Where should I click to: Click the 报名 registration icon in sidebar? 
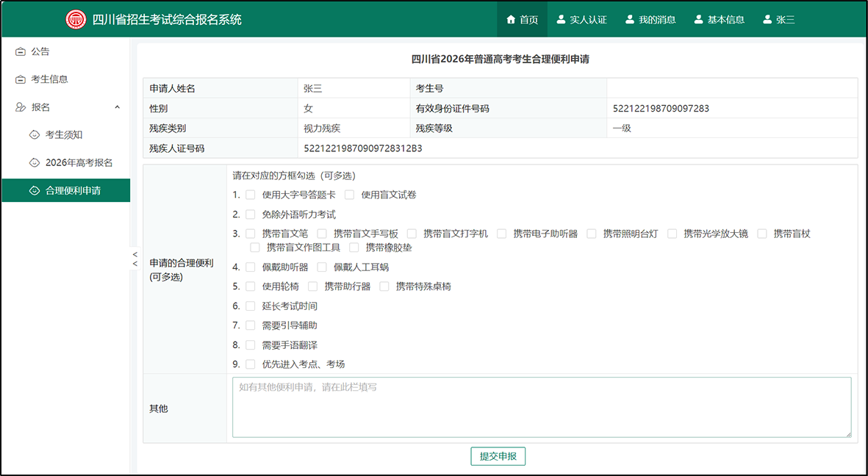[20, 107]
